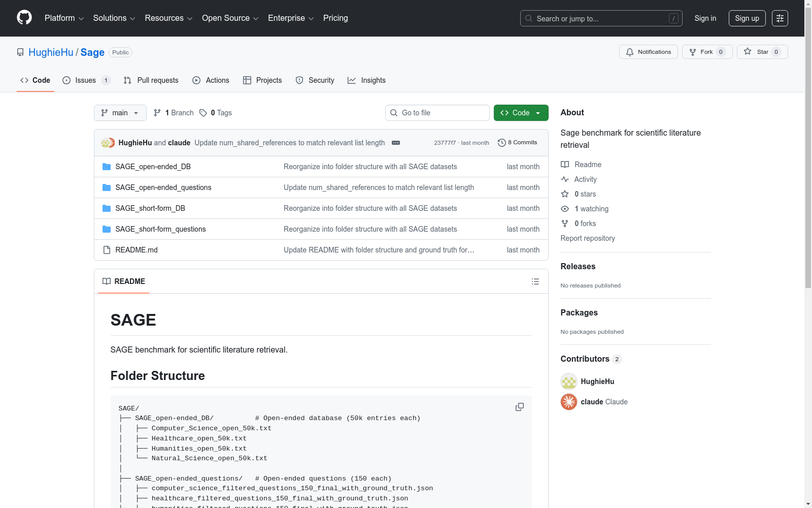Click the SAGE_open-ended_DB folder icon
This screenshot has height=508, width=812.
[107, 167]
